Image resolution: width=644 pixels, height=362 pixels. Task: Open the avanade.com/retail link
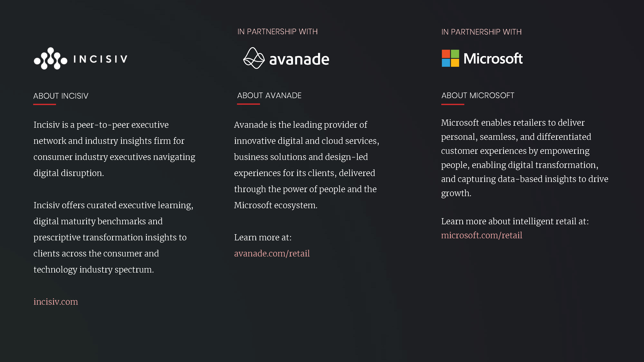coord(272,253)
